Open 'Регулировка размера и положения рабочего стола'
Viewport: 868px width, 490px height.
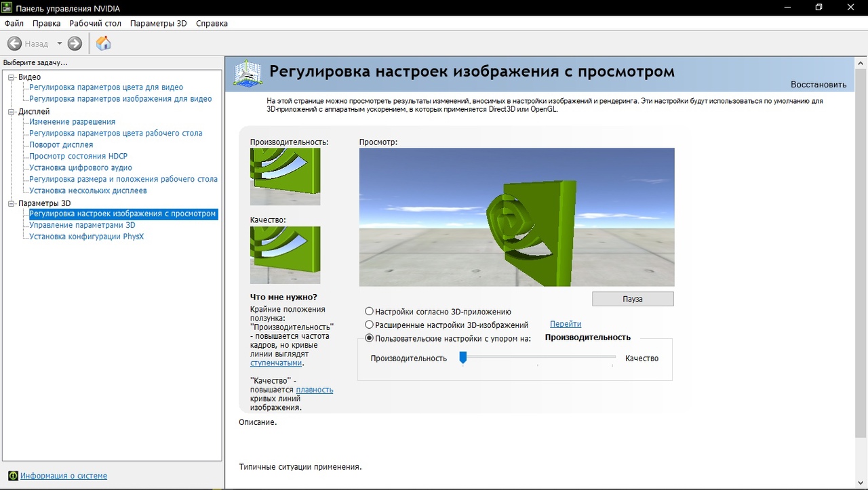(x=123, y=180)
